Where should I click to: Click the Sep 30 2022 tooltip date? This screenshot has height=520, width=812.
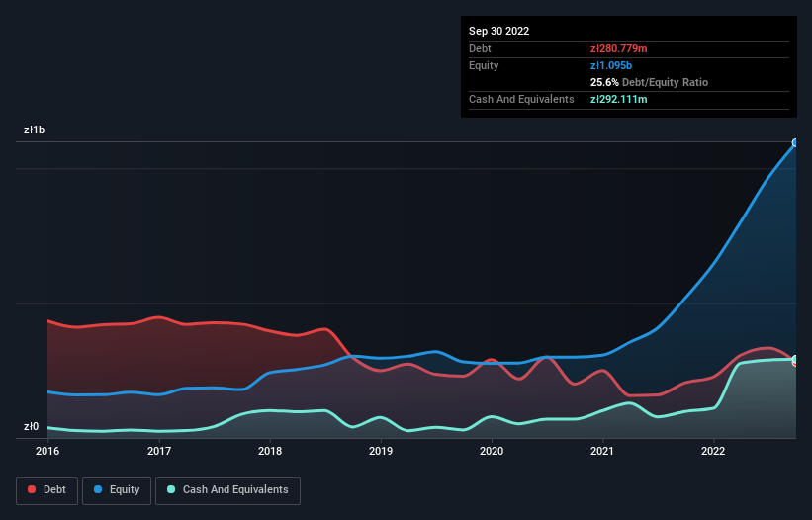[498, 31]
